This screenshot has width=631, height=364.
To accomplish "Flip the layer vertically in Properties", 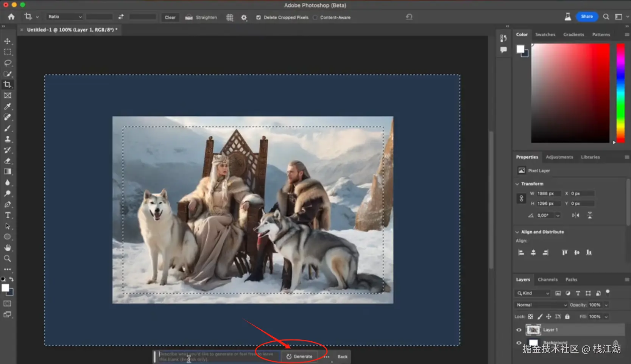I will point(590,215).
